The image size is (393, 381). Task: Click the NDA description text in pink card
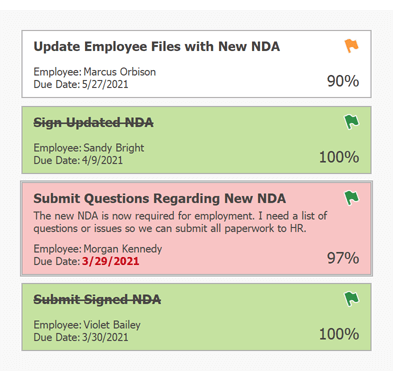[x=180, y=222]
